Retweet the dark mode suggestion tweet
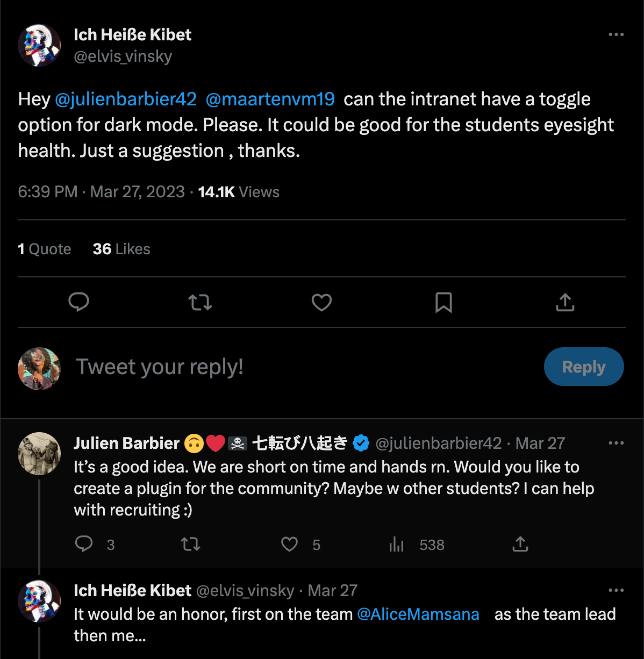644x659 pixels. [x=200, y=303]
